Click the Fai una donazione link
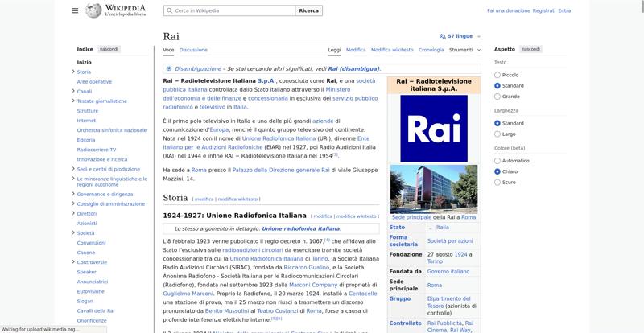 508,10
